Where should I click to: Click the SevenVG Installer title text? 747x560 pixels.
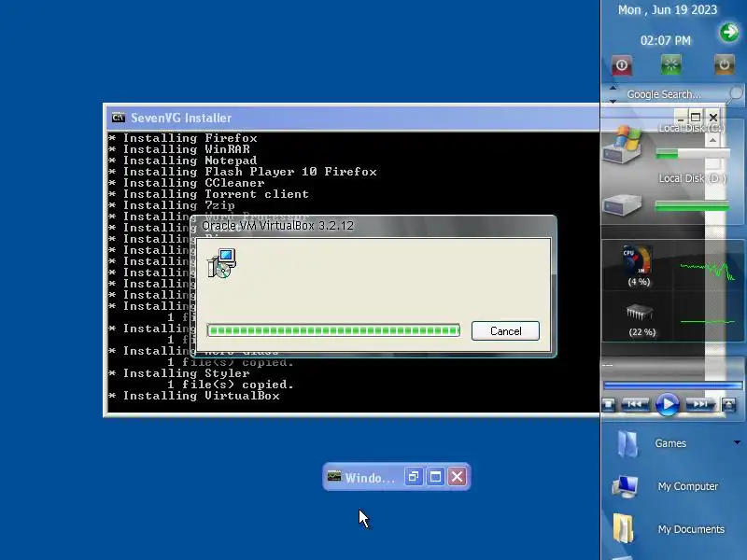[181, 118]
